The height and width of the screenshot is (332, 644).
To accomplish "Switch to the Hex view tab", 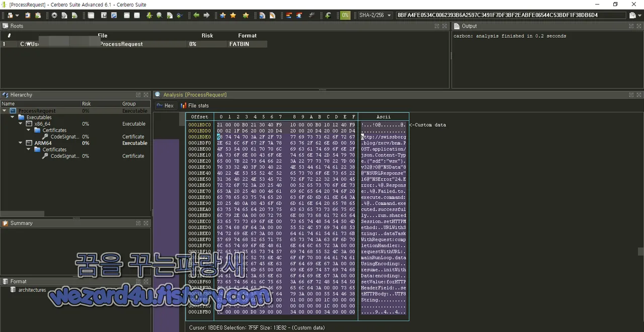I will (x=165, y=106).
